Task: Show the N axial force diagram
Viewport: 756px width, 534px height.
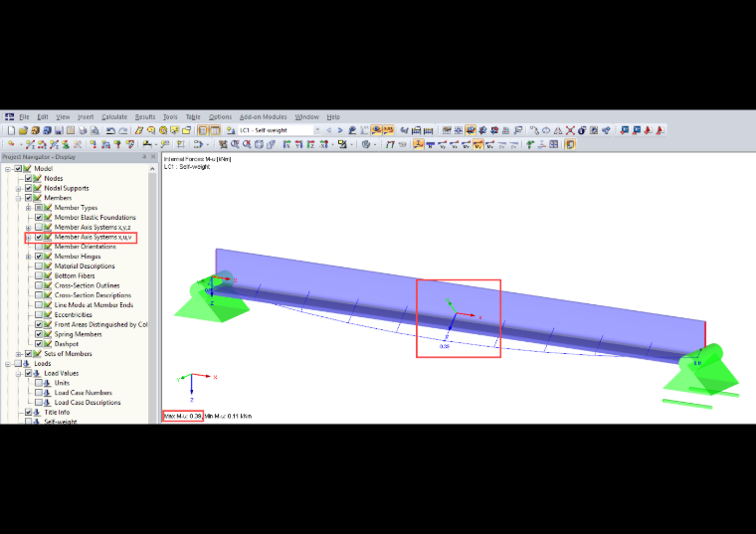Action: (430, 144)
